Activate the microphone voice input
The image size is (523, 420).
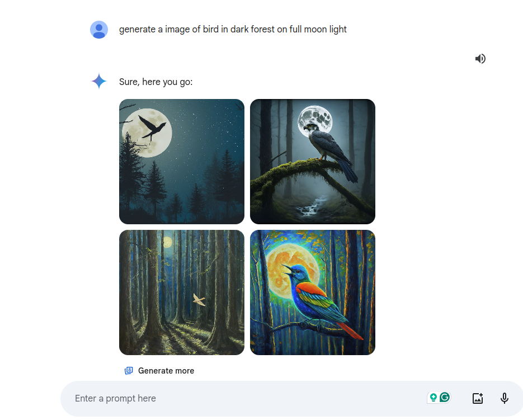click(x=505, y=398)
